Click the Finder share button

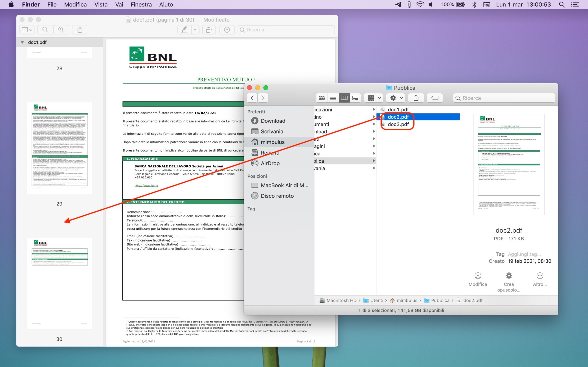pyautogui.click(x=416, y=98)
